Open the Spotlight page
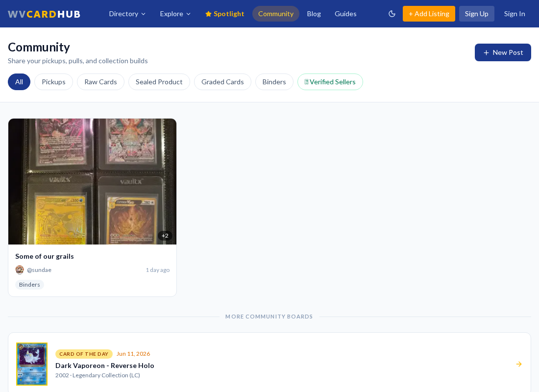Viewport: 539px width, 392px height. coord(224,14)
